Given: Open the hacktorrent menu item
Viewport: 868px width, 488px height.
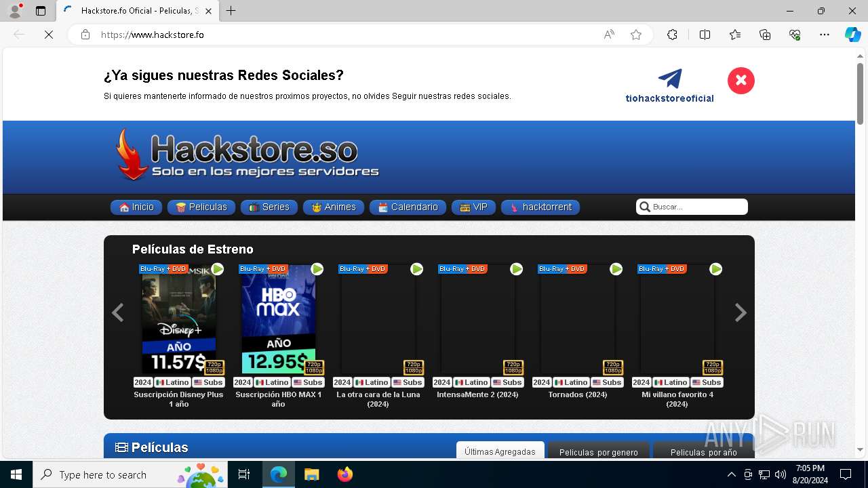Looking at the screenshot, I should 540,207.
